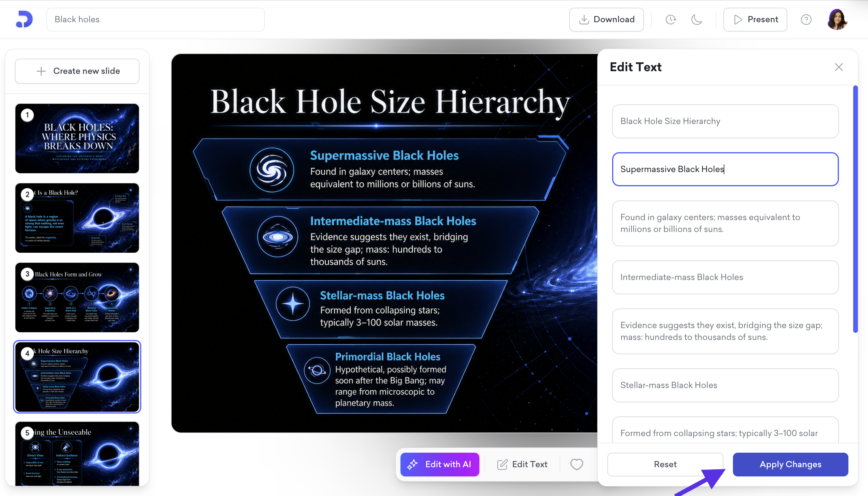
Task: Select slide 1 Black Holes title thumbnail
Action: (77, 138)
